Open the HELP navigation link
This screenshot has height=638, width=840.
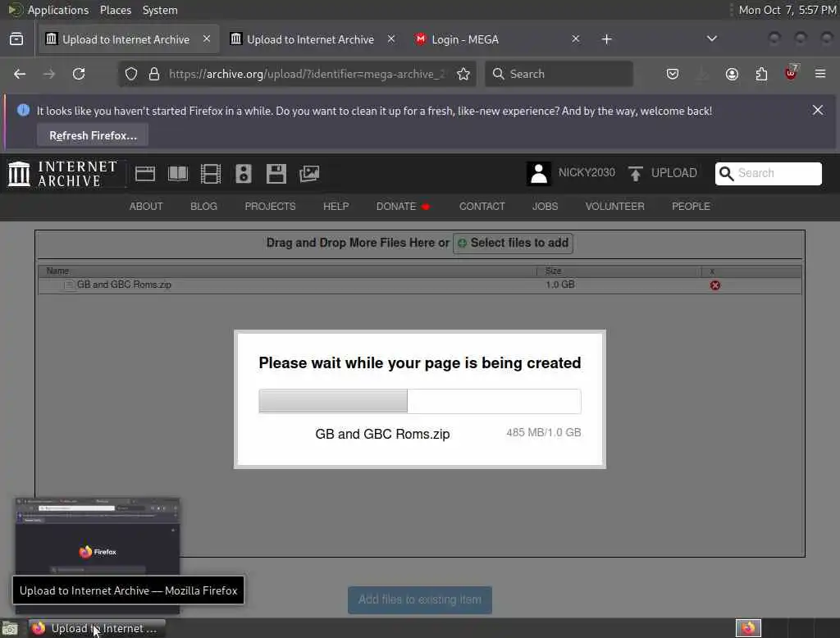336,206
